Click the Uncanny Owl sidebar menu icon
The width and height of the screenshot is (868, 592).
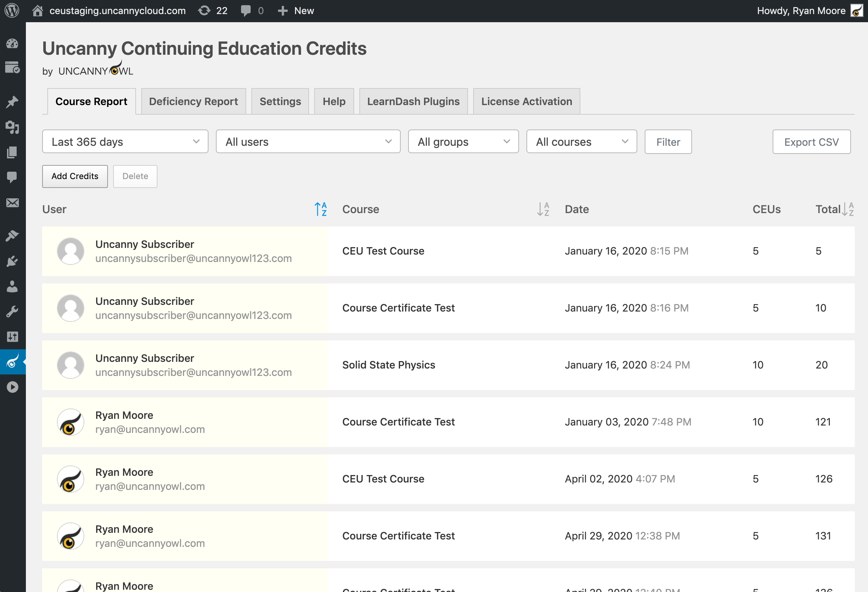click(x=12, y=362)
